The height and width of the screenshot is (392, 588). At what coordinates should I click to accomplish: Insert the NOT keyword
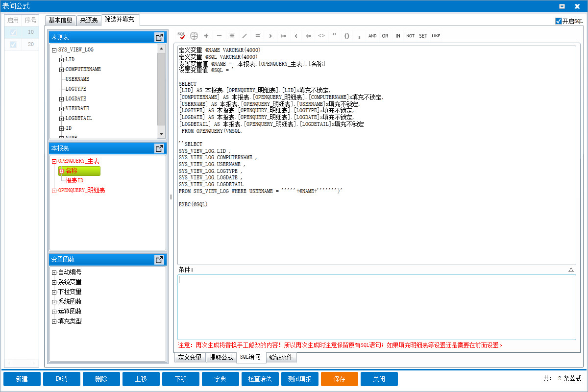click(410, 36)
